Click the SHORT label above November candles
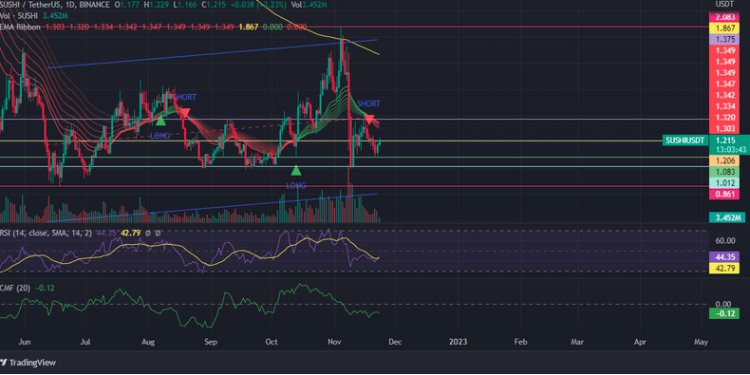750x375 pixels. click(368, 103)
